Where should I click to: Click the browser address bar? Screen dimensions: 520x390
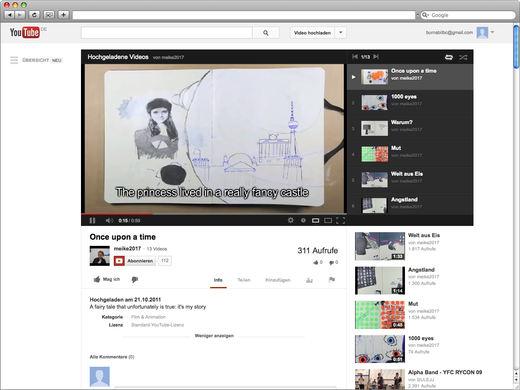coord(244,15)
